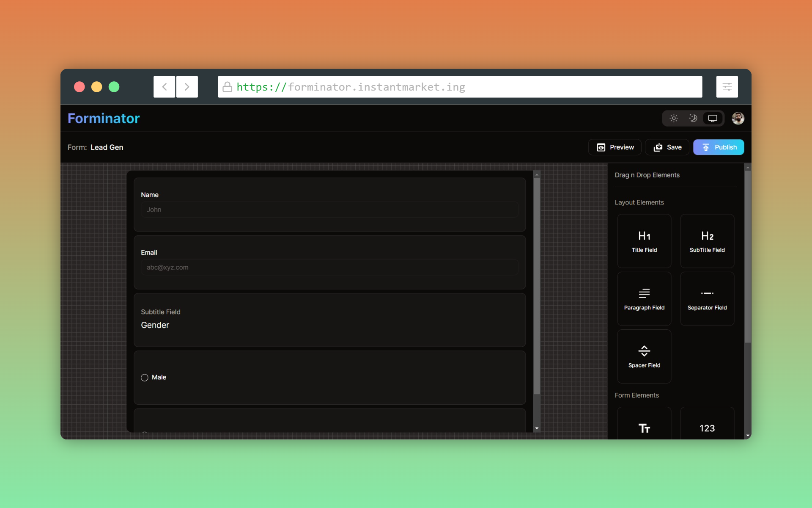Select the Spacer Field element

(x=644, y=356)
